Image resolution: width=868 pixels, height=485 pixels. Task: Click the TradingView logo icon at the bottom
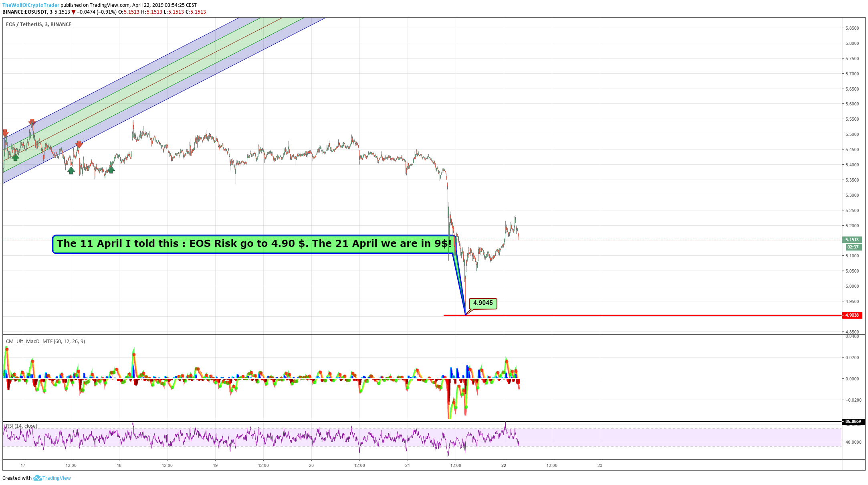point(37,478)
